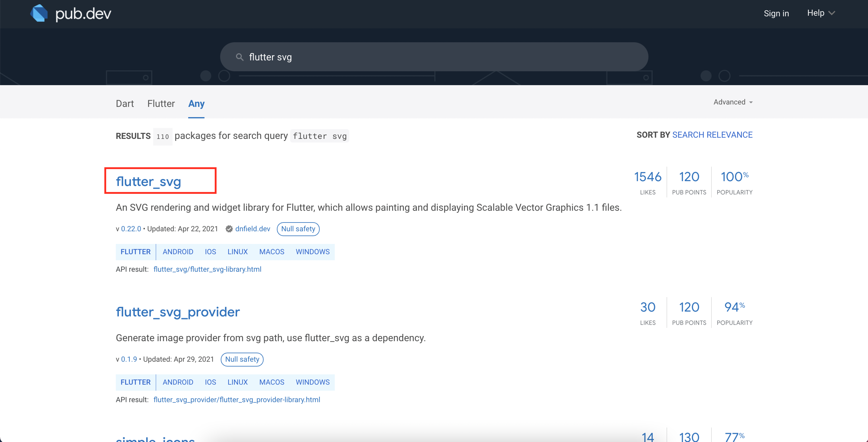Click the 120 PUB POINTS score for flutter_svg
This screenshot has width=868, height=442.
tap(689, 183)
